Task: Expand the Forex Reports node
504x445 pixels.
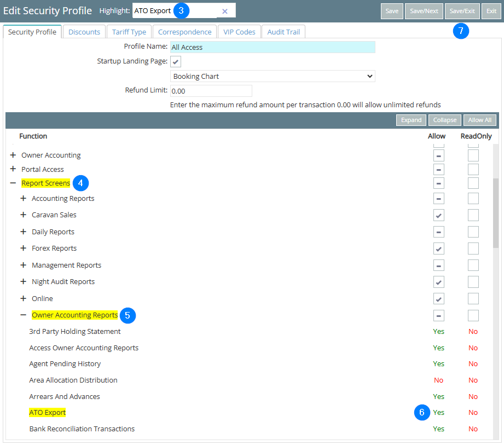Action: click(x=24, y=248)
